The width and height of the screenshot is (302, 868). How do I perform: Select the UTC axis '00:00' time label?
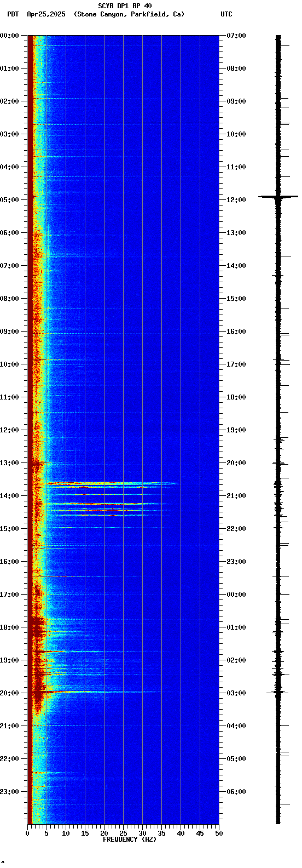(236, 595)
